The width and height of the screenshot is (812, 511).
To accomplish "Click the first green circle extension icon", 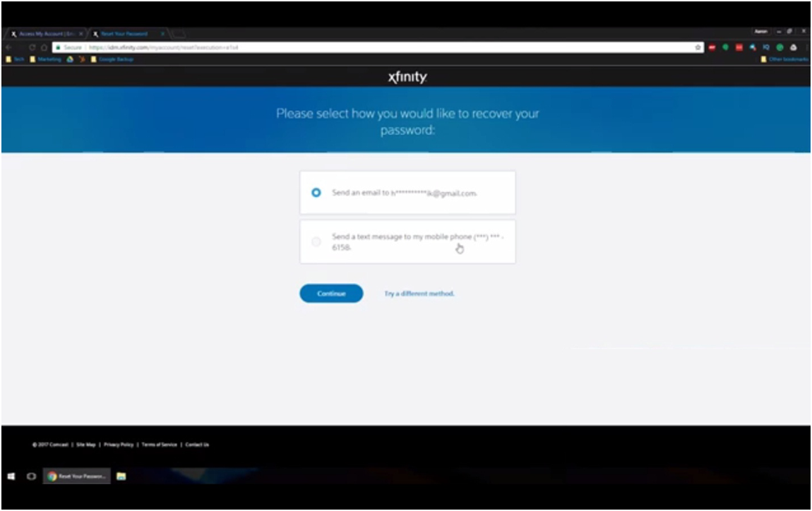I will [x=726, y=47].
